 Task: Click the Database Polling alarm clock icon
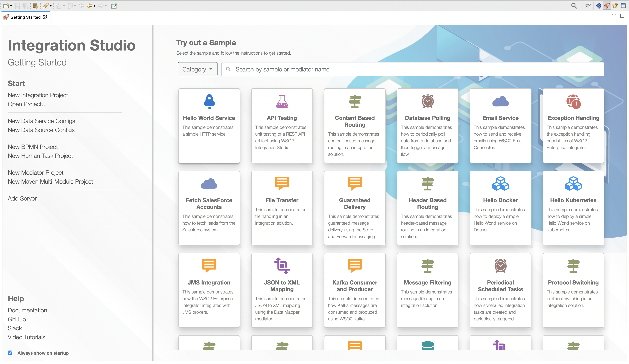(428, 101)
